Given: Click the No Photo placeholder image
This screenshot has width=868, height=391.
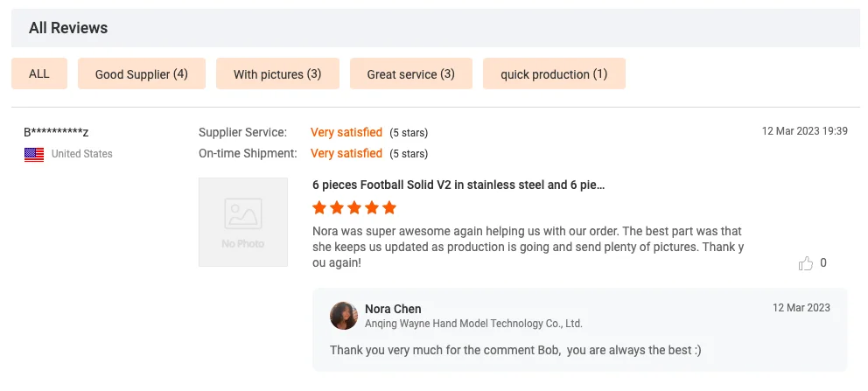Looking at the screenshot, I should [x=243, y=222].
